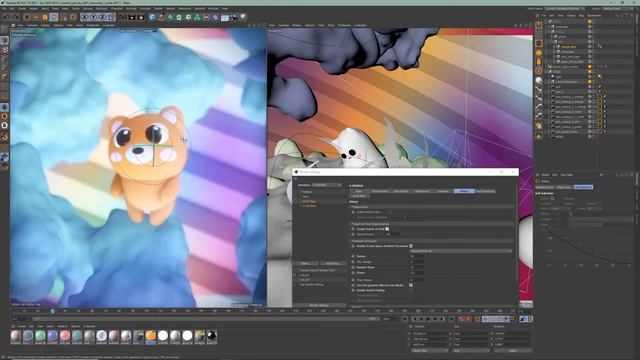Select Output in Render Settings list
640x360 pixels.
click(307, 192)
